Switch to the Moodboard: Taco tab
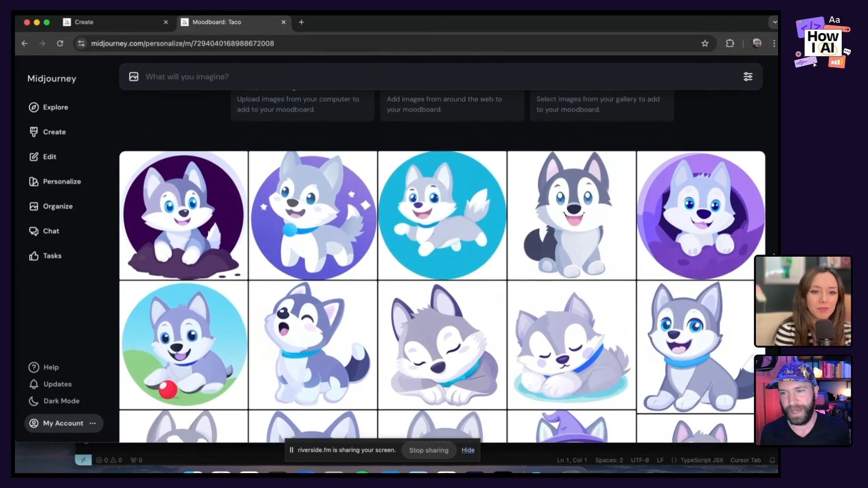Viewport: 868px width, 488px height. [x=233, y=22]
